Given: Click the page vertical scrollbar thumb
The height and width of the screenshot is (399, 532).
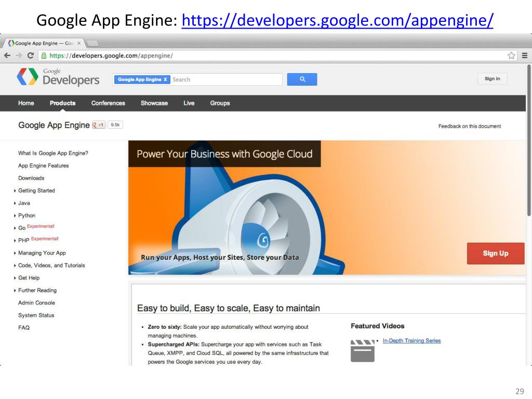Looking at the screenshot, I should pyautogui.click(x=529, y=140).
